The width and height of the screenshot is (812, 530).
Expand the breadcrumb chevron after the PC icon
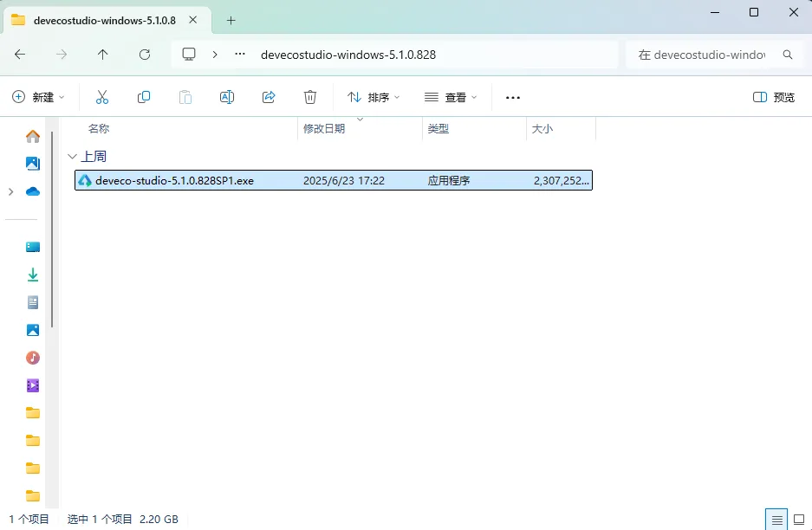[215, 55]
